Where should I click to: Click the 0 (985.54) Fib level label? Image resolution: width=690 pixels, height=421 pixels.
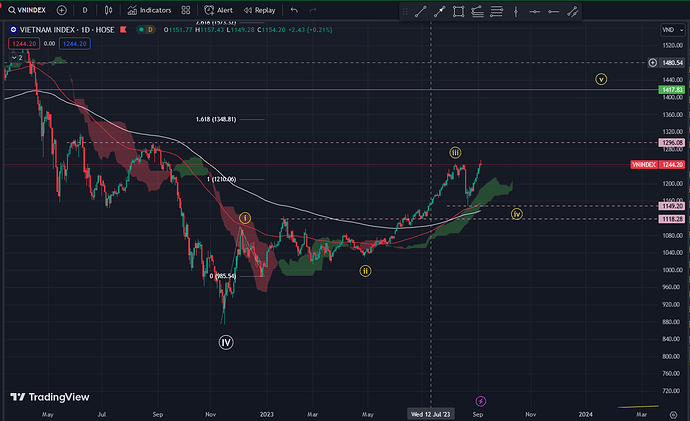(223, 276)
